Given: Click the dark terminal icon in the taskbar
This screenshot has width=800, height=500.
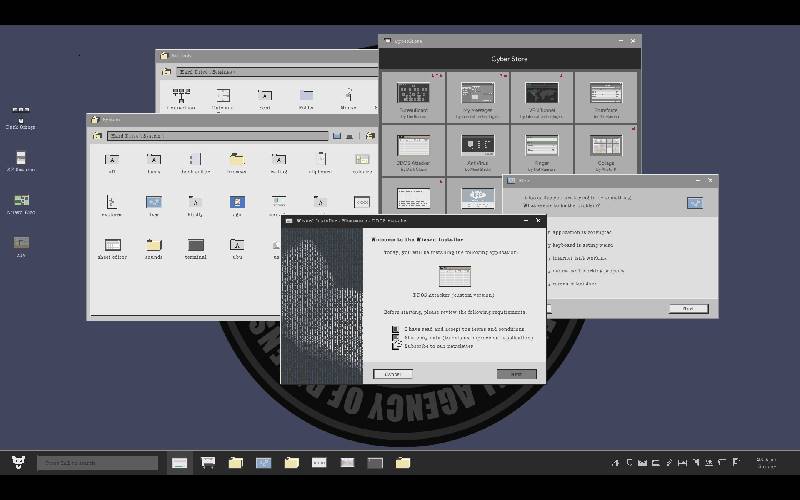Looking at the screenshot, I should (375, 463).
